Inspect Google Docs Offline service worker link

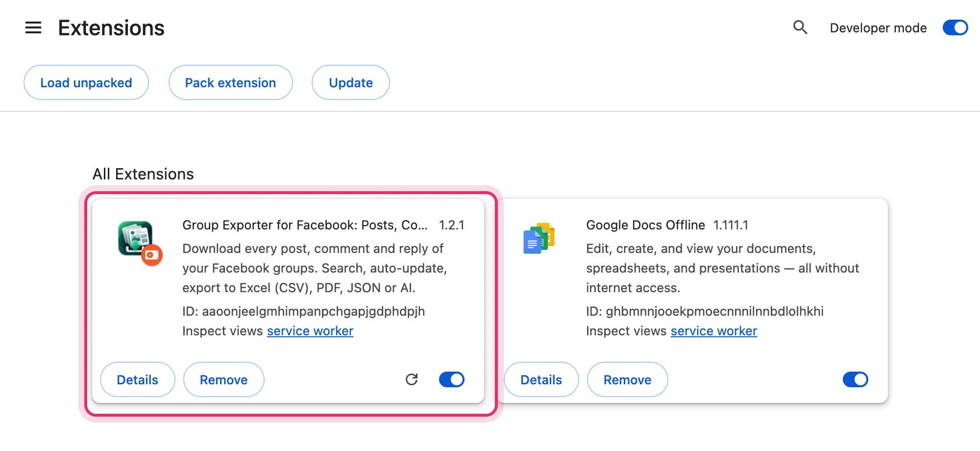tap(714, 331)
